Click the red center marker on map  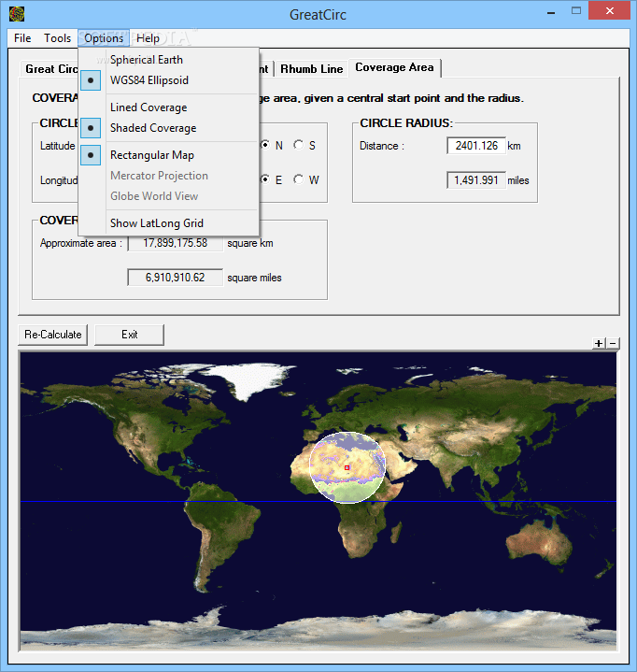(347, 467)
